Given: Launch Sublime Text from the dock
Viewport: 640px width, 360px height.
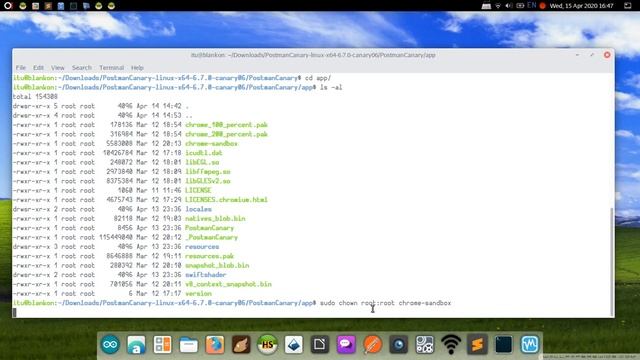Looking at the screenshot, I should pos(477,344).
